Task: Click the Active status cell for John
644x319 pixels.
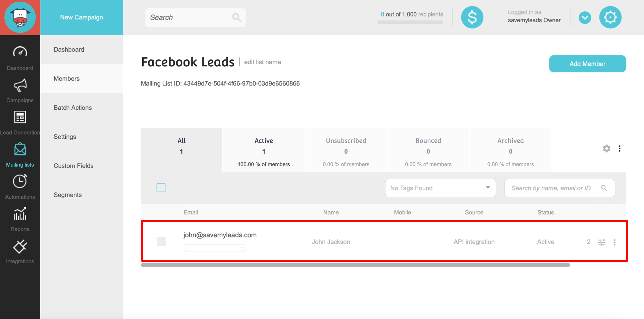Action: tap(546, 242)
